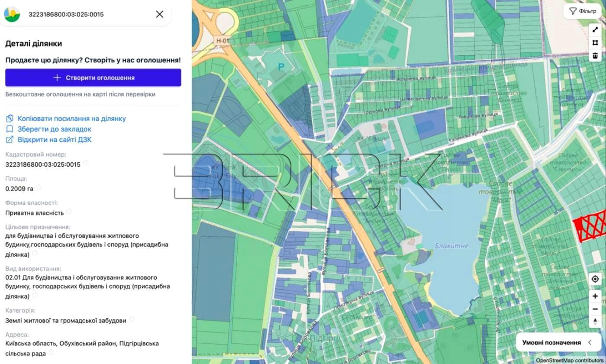Screen dimensions: 606x364
Task: Open 'Відкрити на сайті ДЗК' link
Action: [x=55, y=139]
